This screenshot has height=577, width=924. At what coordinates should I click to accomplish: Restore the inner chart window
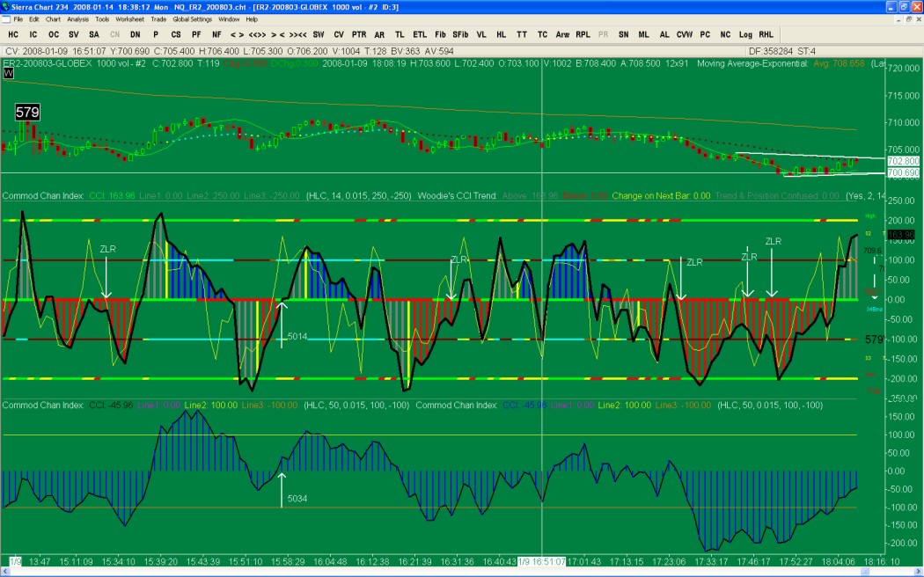(908, 19)
